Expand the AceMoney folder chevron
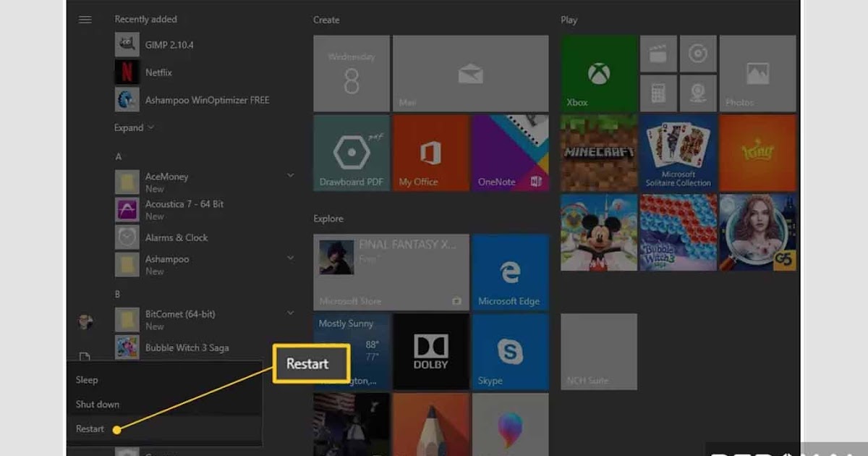 (x=291, y=175)
